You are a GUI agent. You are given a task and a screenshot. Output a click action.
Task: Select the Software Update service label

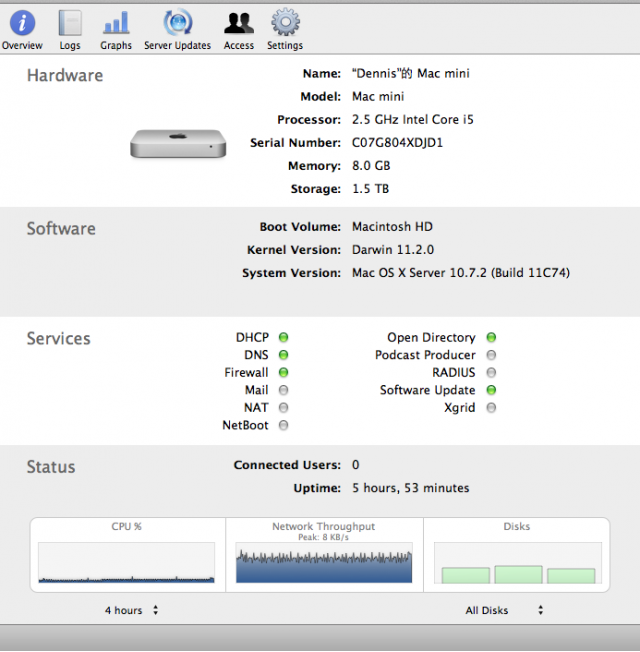427,390
